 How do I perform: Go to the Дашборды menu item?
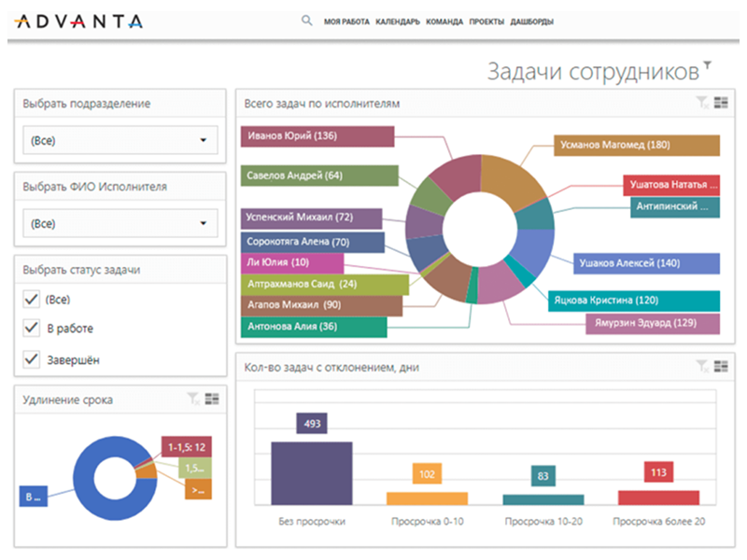(x=531, y=21)
